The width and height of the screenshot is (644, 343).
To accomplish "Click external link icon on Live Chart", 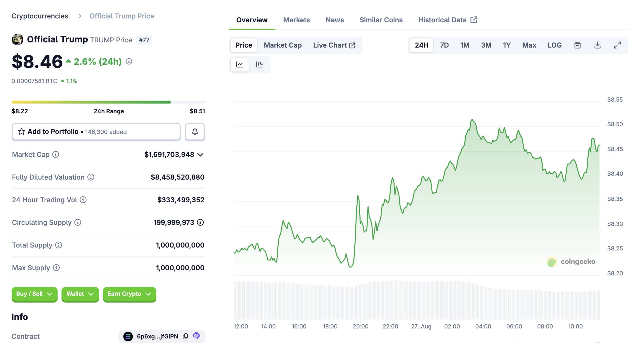I will pyautogui.click(x=352, y=45).
